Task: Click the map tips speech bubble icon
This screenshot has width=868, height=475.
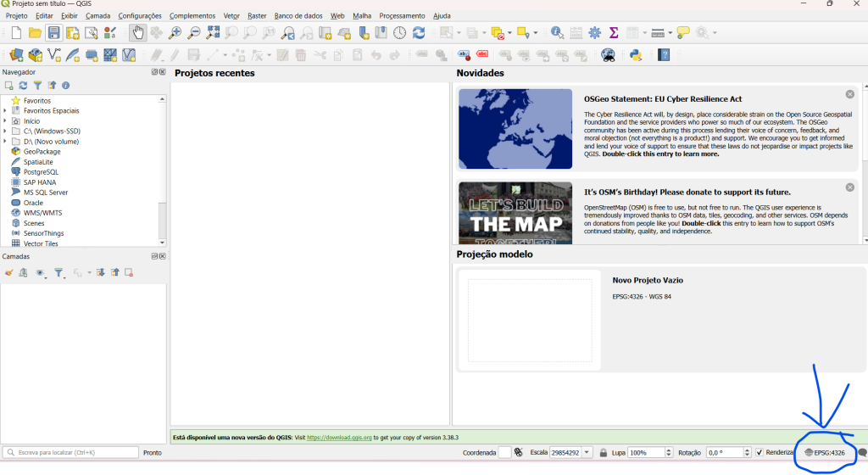Action: point(683,33)
